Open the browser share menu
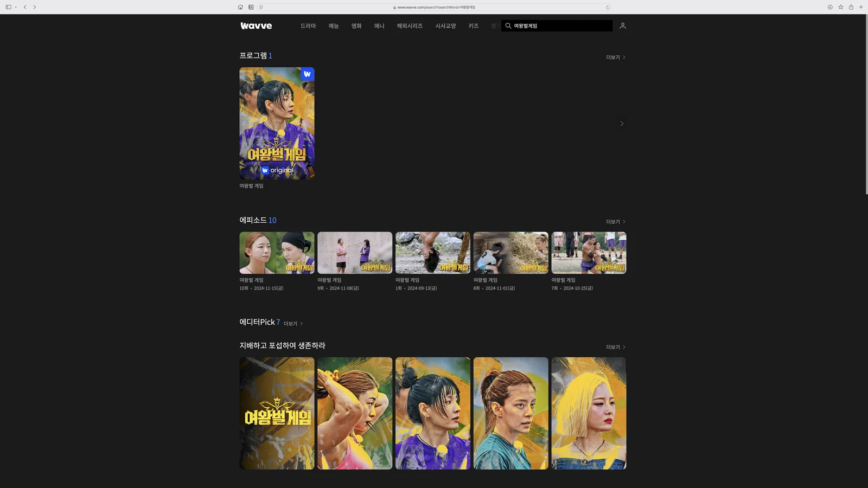Screen dimensions: 868x488 point(851,7)
